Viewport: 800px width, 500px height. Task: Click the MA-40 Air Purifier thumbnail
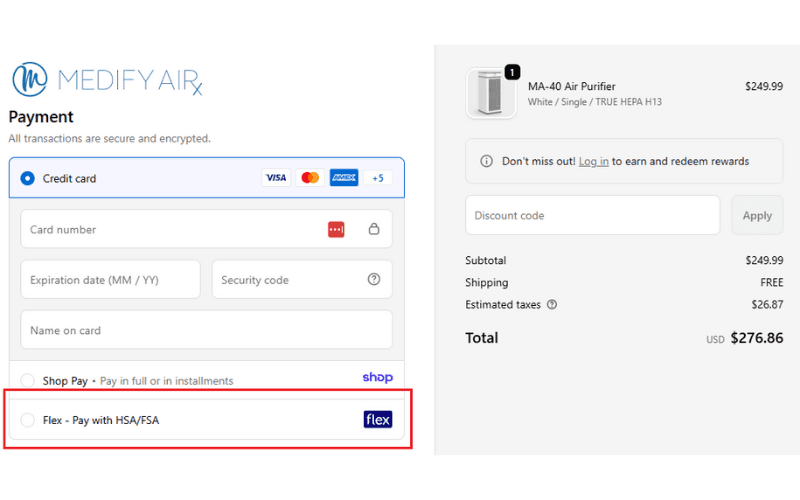click(x=491, y=94)
